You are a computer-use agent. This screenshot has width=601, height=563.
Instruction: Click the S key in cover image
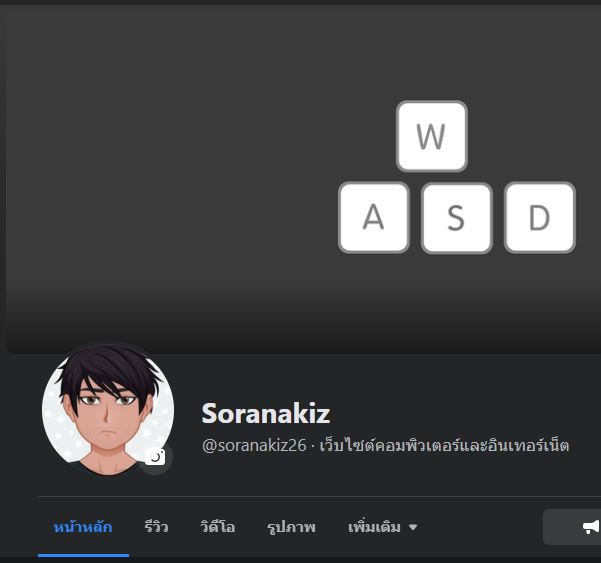point(456,218)
